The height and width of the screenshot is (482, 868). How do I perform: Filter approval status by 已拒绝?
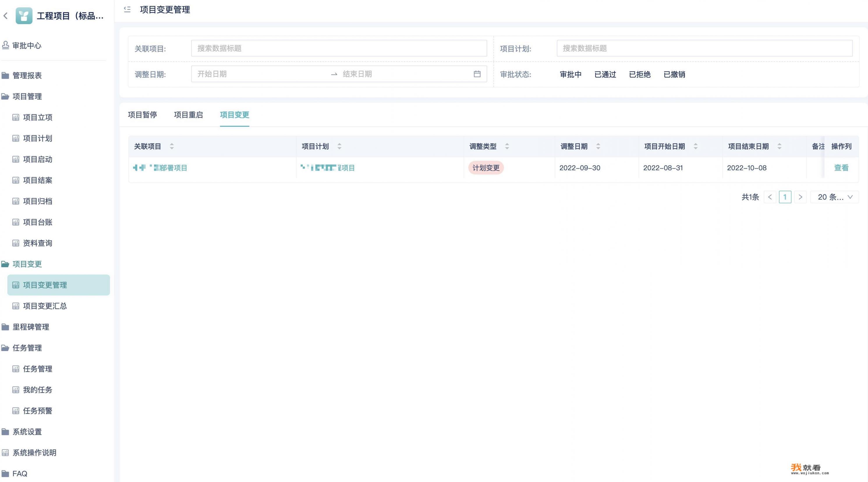coord(640,75)
